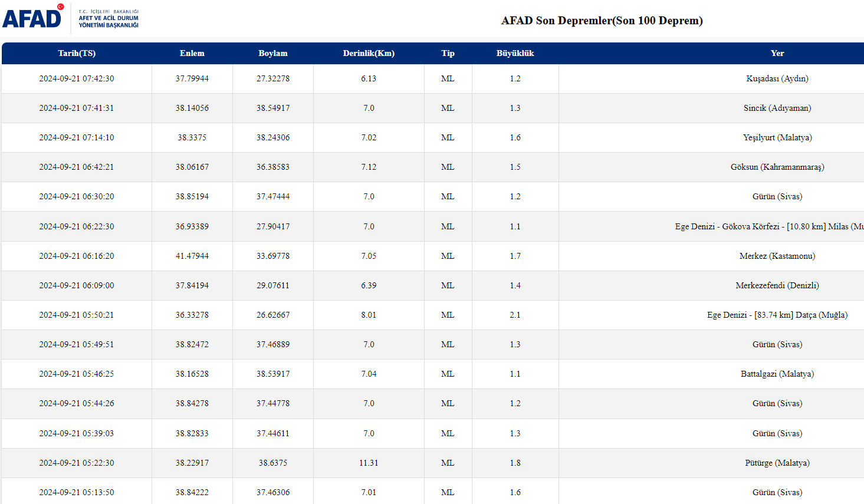The width and height of the screenshot is (864, 504).
Task: Click the Enlem column header
Action: (192, 53)
